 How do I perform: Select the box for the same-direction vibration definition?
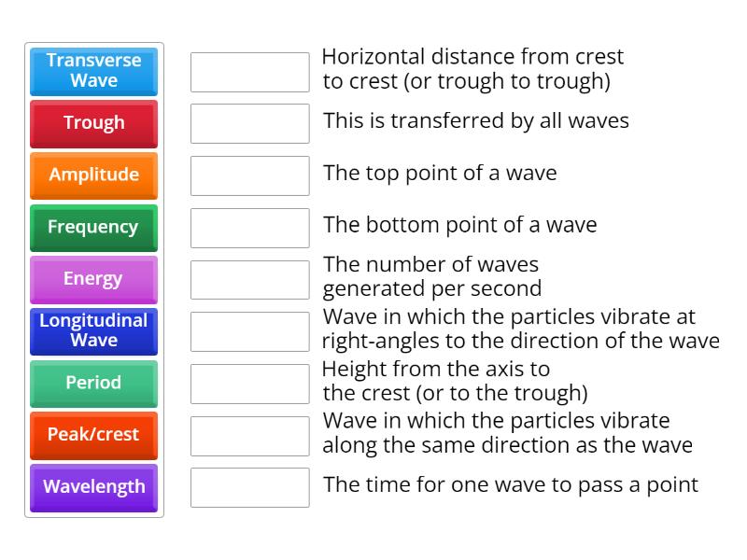click(x=249, y=435)
